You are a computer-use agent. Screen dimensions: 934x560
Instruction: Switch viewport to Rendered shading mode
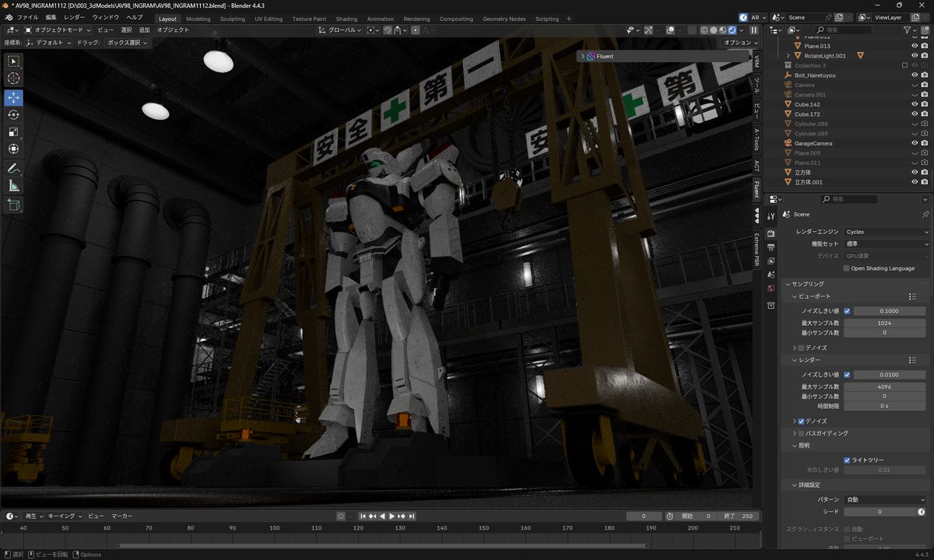pos(732,30)
